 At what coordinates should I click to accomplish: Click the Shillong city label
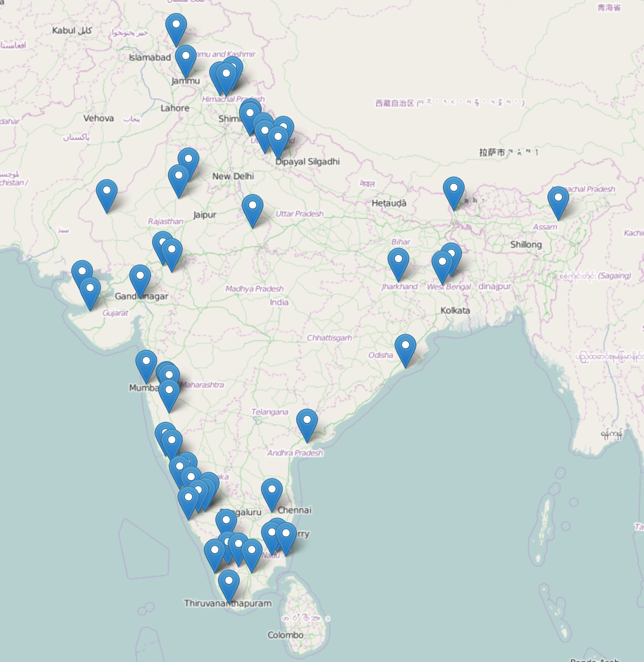526,244
